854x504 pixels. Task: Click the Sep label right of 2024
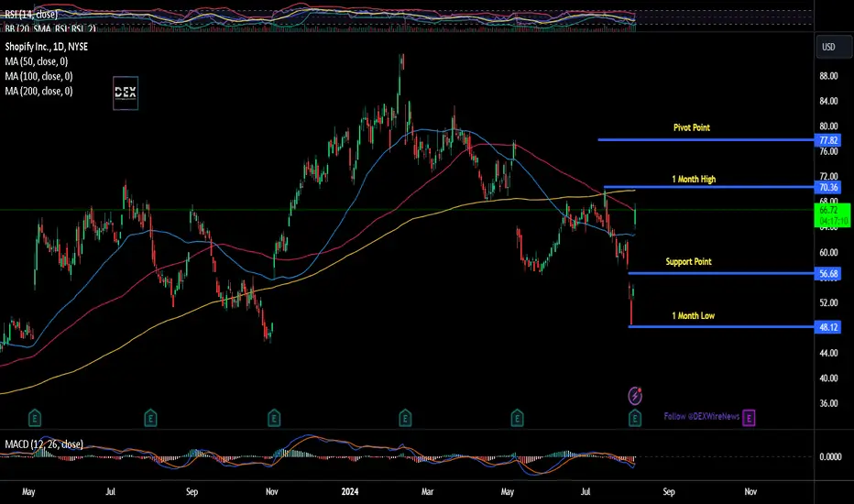coord(669,491)
